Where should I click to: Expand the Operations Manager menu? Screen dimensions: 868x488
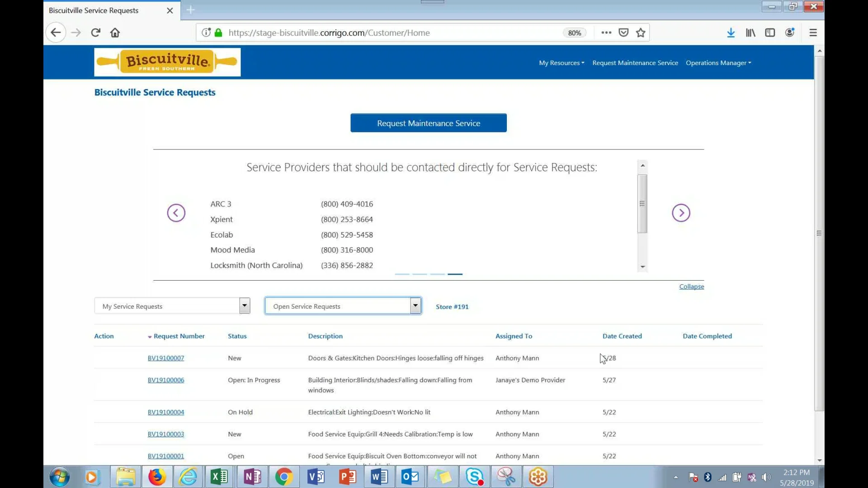click(x=718, y=63)
